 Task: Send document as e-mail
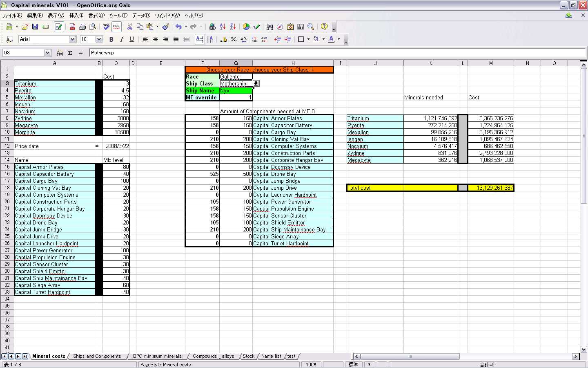[46, 27]
